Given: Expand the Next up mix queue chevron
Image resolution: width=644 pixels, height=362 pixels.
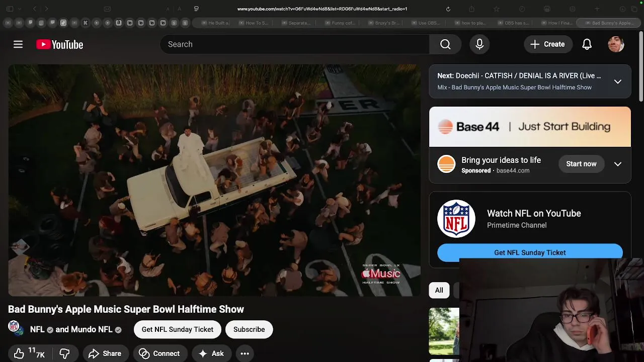Looking at the screenshot, I should (x=618, y=81).
